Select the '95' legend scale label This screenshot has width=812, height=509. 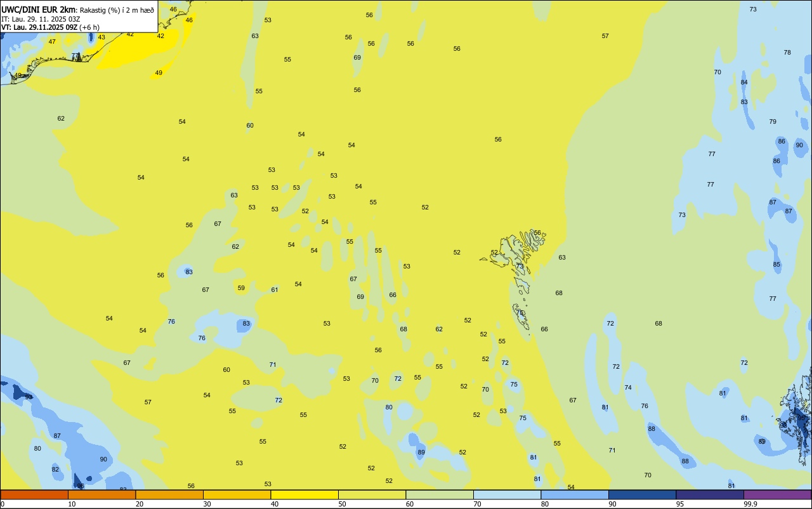point(680,504)
